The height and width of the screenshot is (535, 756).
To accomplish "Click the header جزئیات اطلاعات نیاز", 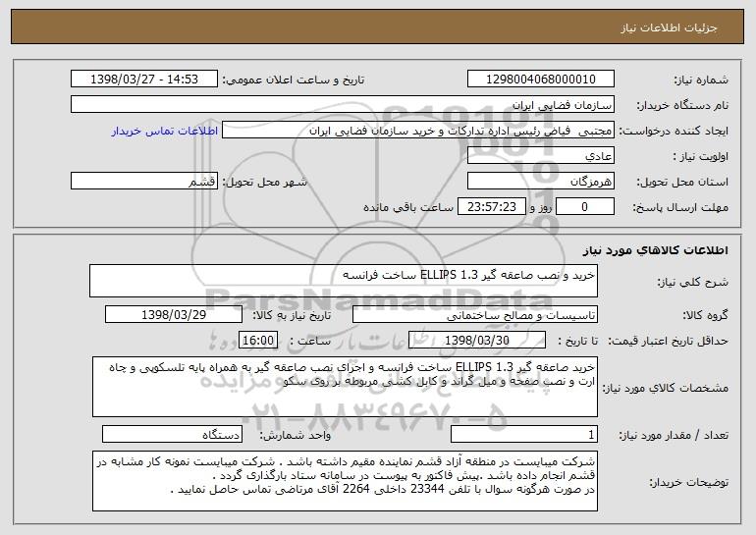I will coord(669,27).
